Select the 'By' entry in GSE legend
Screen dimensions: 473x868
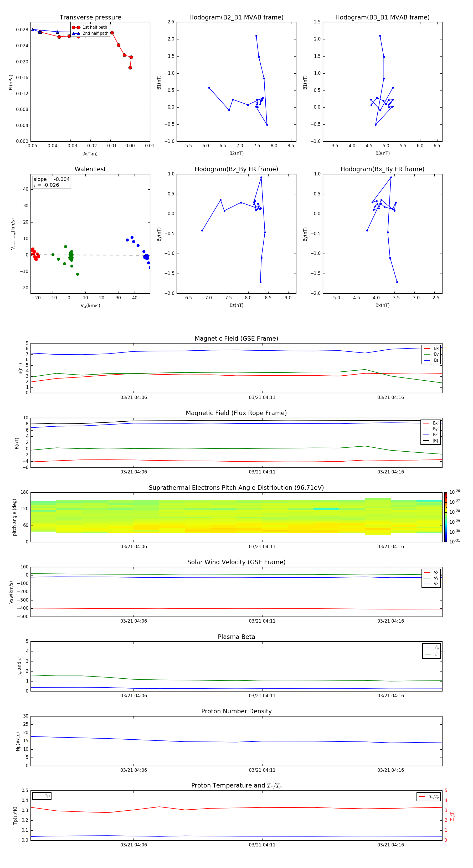(x=431, y=354)
